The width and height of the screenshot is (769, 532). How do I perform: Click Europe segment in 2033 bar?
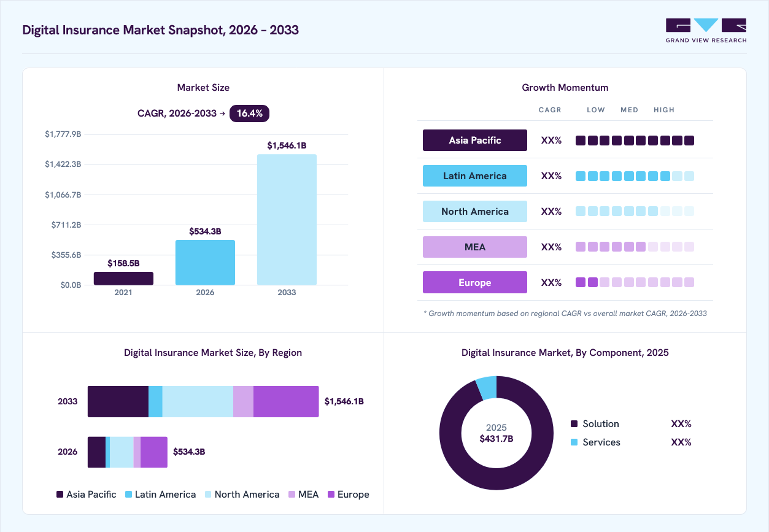(x=286, y=401)
